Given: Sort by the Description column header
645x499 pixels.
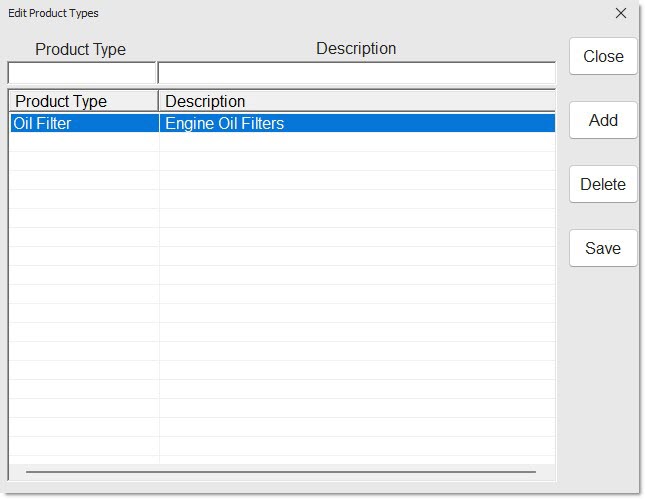Looking at the screenshot, I should (x=356, y=101).
